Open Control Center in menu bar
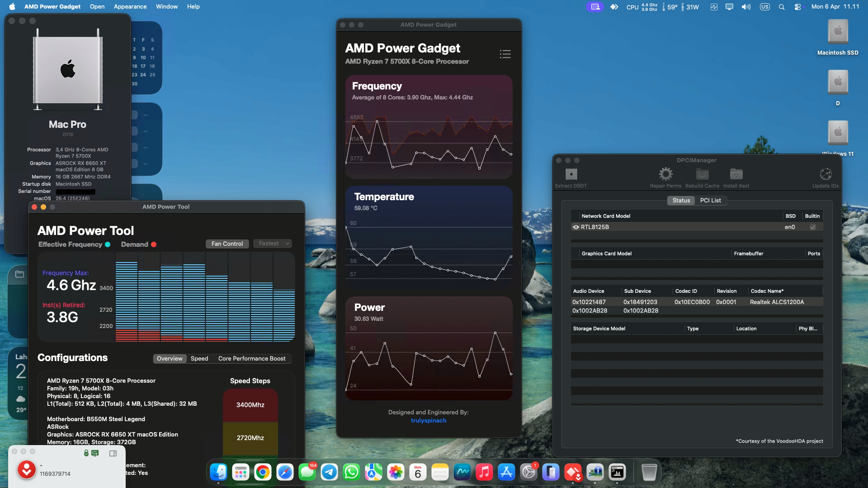Viewport: 868px width, 488px height. (797, 7)
